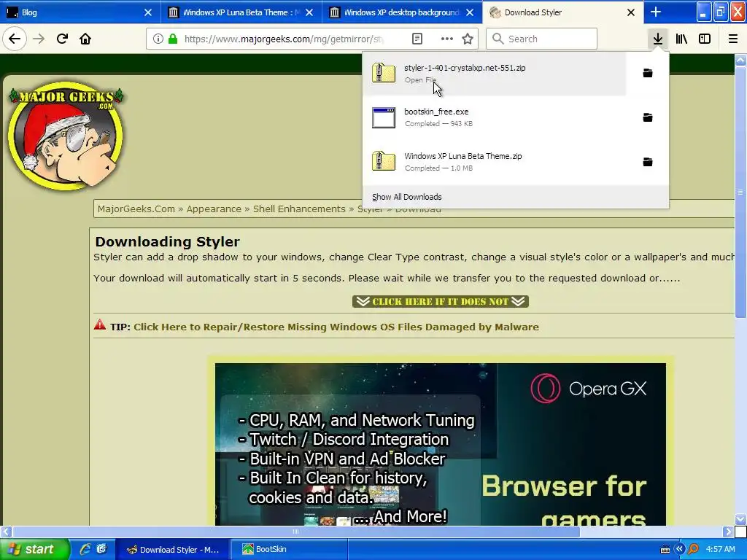This screenshot has width=747, height=560.
Task: Open the Firefox hamburger menu
Action: click(x=733, y=39)
